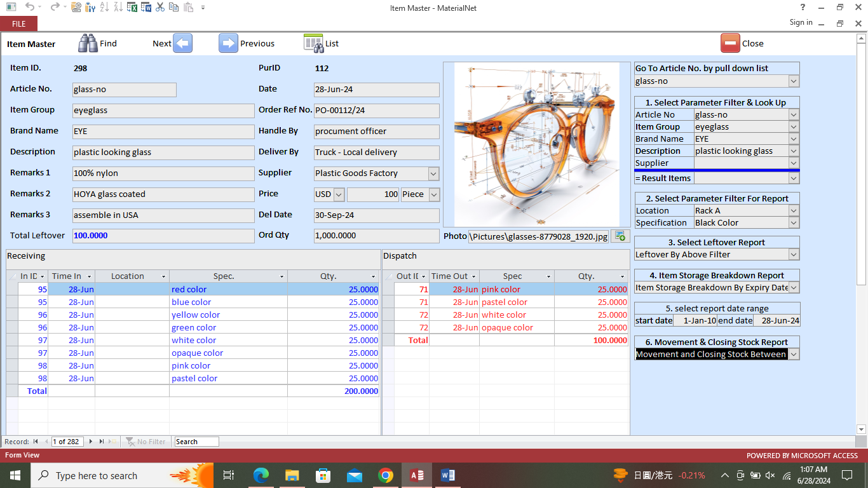This screenshot has height=488, width=868.
Task: Click the Find binoculars icon
Action: click(x=88, y=43)
